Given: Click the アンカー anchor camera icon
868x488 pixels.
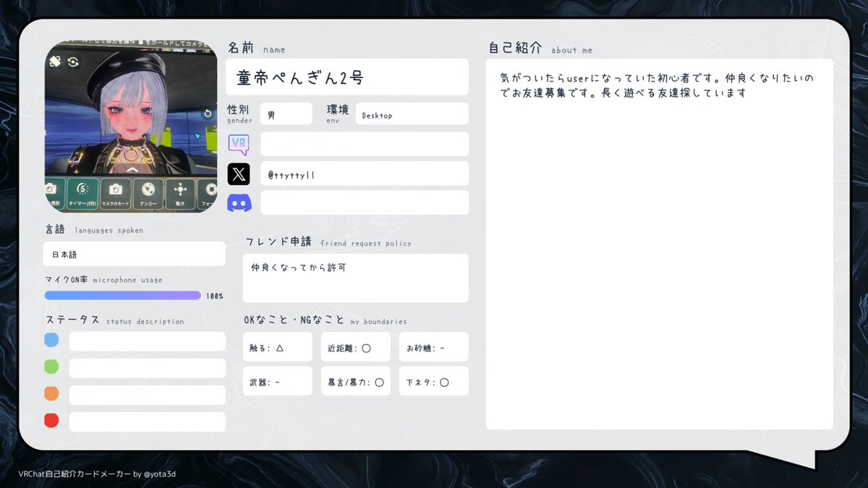Looking at the screenshot, I should pos(148,189).
